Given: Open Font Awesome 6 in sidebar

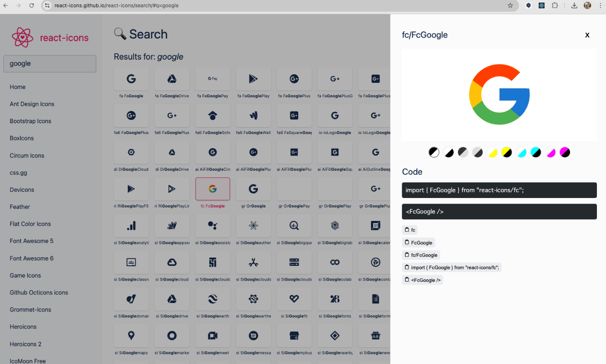Looking at the screenshot, I should coord(32,259).
